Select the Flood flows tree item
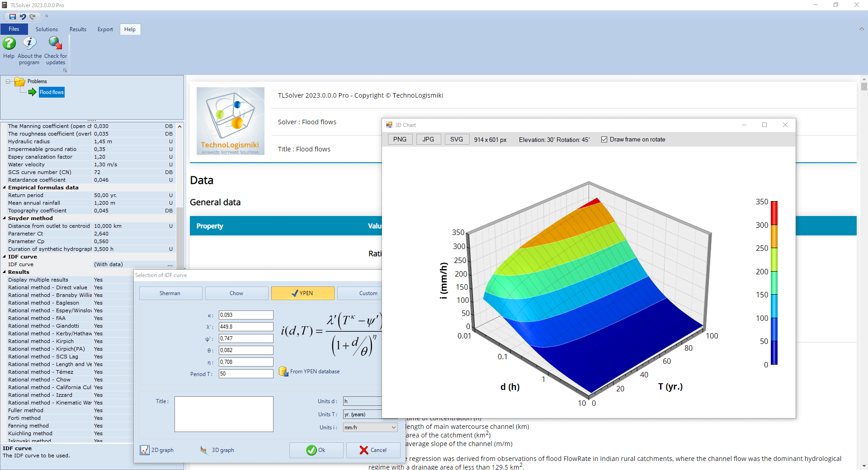The image size is (868, 470). (x=52, y=92)
